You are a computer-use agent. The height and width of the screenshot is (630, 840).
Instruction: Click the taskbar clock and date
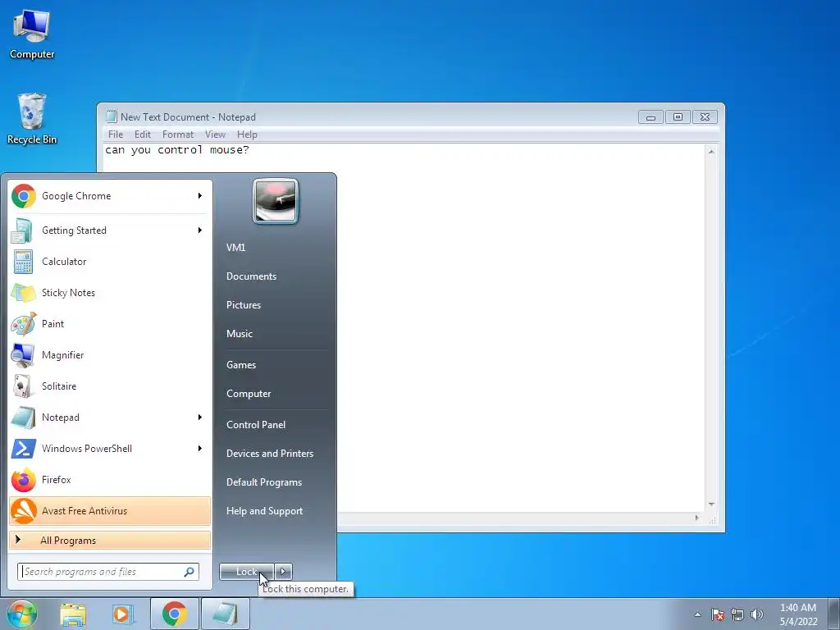tap(798, 614)
